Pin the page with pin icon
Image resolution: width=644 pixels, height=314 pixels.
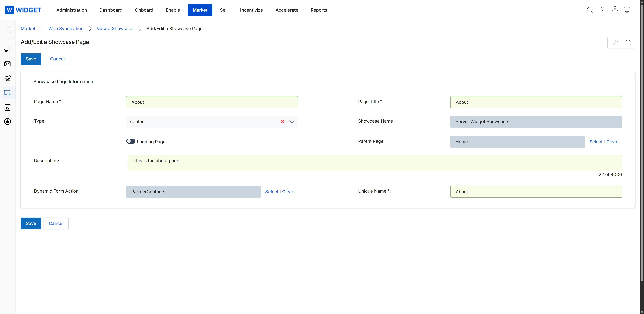point(615,43)
